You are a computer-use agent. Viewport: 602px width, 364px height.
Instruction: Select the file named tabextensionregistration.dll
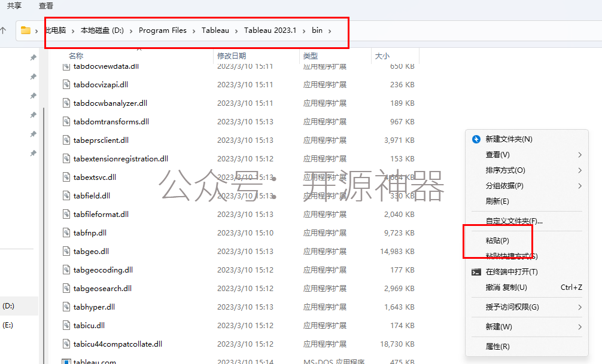pyautogui.click(x=120, y=158)
